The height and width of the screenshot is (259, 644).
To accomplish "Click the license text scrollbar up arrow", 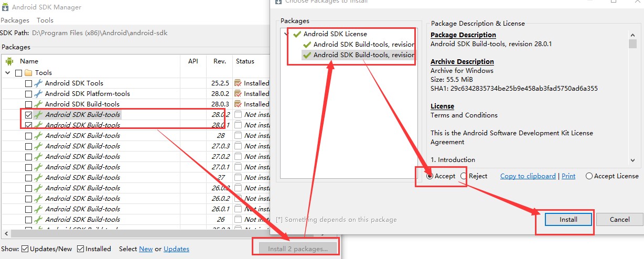I will tap(632, 34).
